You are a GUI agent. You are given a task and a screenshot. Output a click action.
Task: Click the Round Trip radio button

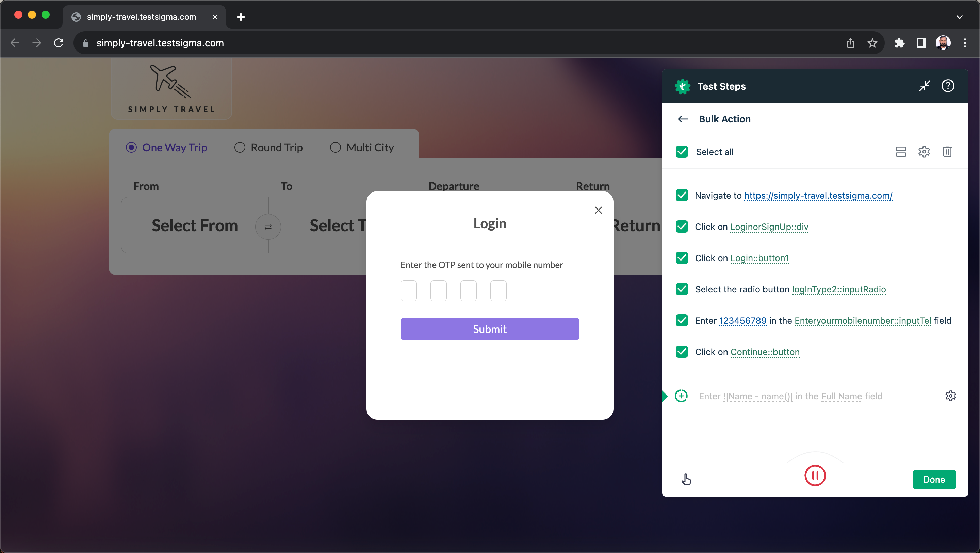pyautogui.click(x=240, y=147)
